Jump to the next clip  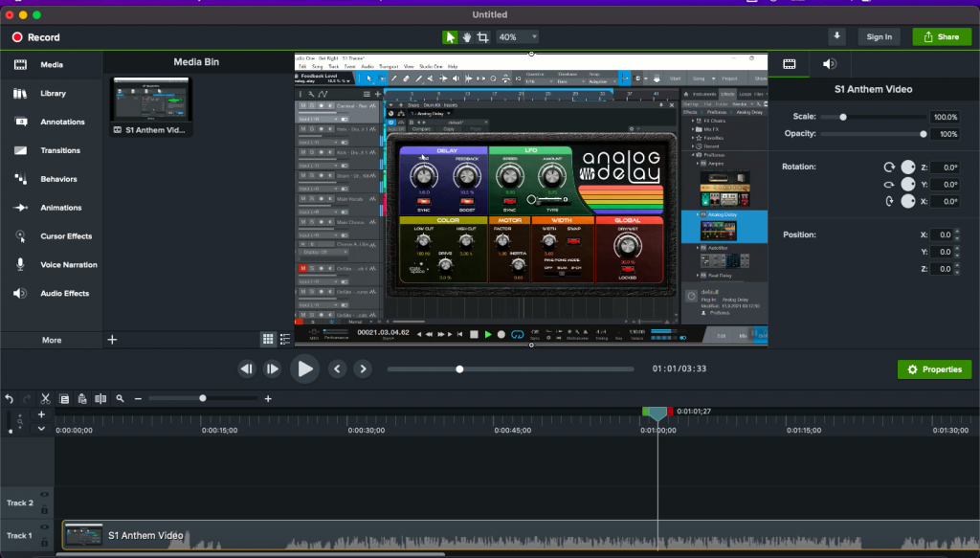click(363, 368)
